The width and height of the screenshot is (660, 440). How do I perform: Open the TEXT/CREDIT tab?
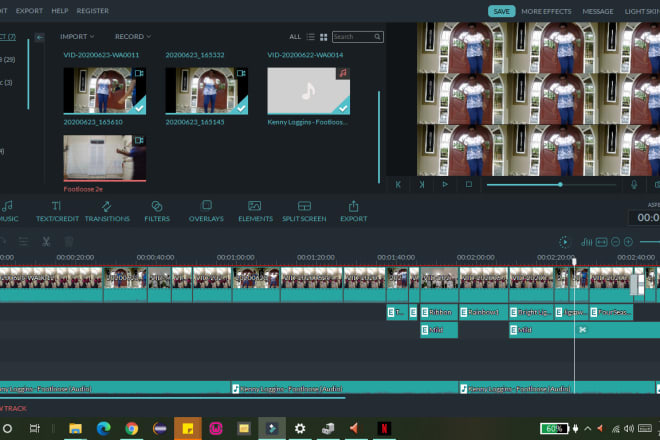(x=57, y=211)
